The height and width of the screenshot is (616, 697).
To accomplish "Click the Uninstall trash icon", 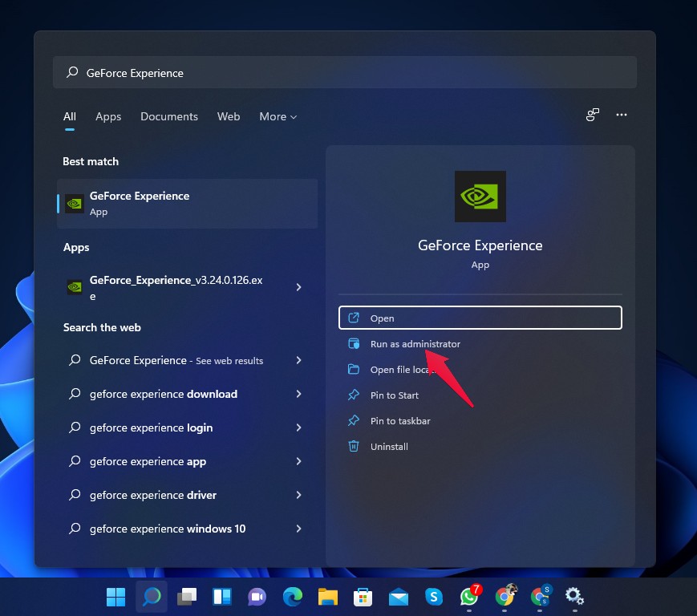I will pyautogui.click(x=354, y=446).
